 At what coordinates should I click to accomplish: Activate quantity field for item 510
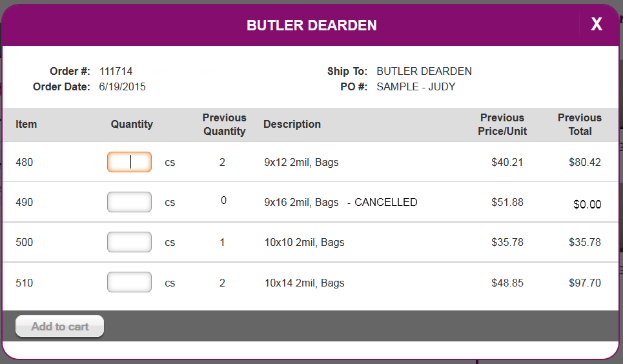(x=129, y=282)
